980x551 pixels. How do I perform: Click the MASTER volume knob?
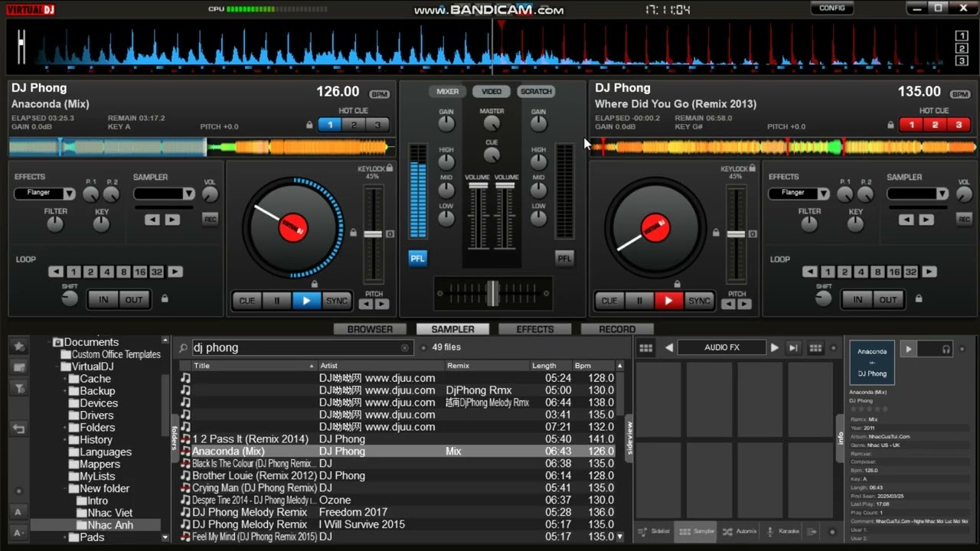pyautogui.click(x=492, y=123)
